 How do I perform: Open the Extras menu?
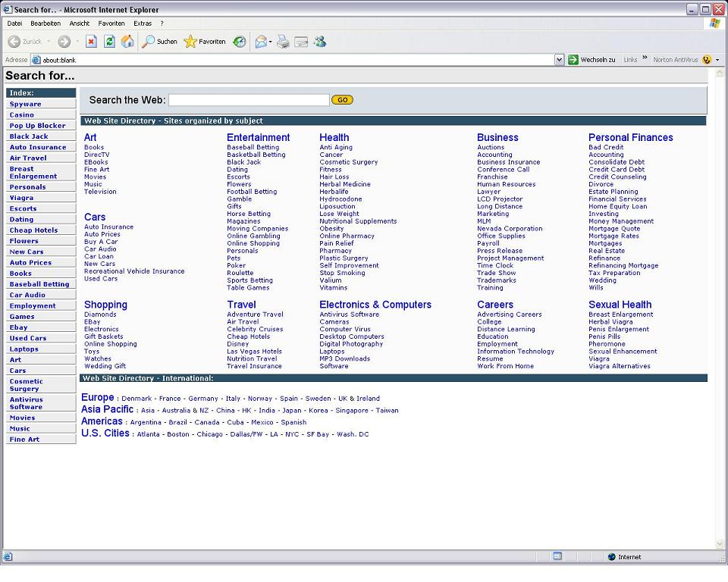tap(143, 23)
